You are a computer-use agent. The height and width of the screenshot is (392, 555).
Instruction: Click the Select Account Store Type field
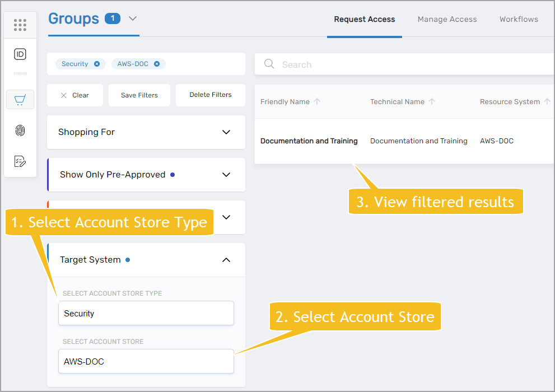146,314
